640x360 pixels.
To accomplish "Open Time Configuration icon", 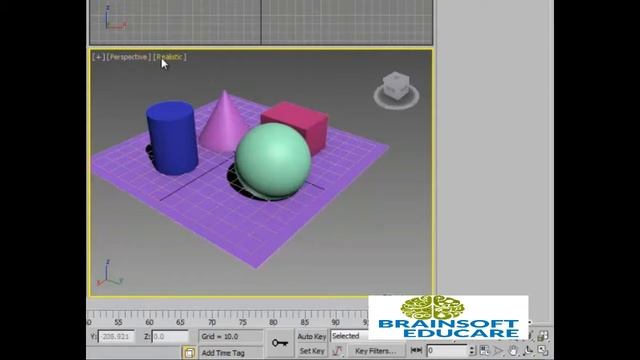I will pyautogui.click(x=484, y=350).
